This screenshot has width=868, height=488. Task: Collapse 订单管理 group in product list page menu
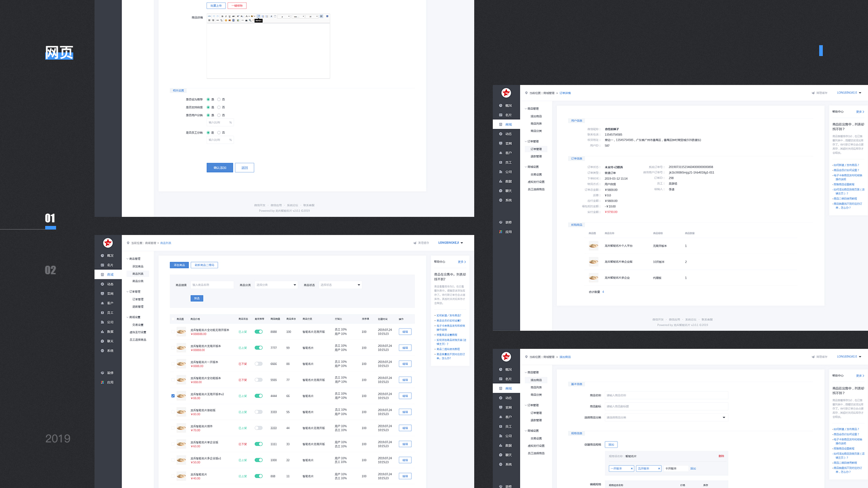pyautogui.click(x=133, y=292)
